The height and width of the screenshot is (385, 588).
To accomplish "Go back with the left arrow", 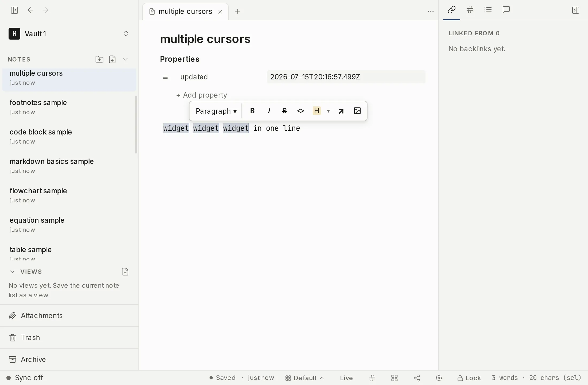I will click(x=30, y=10).
